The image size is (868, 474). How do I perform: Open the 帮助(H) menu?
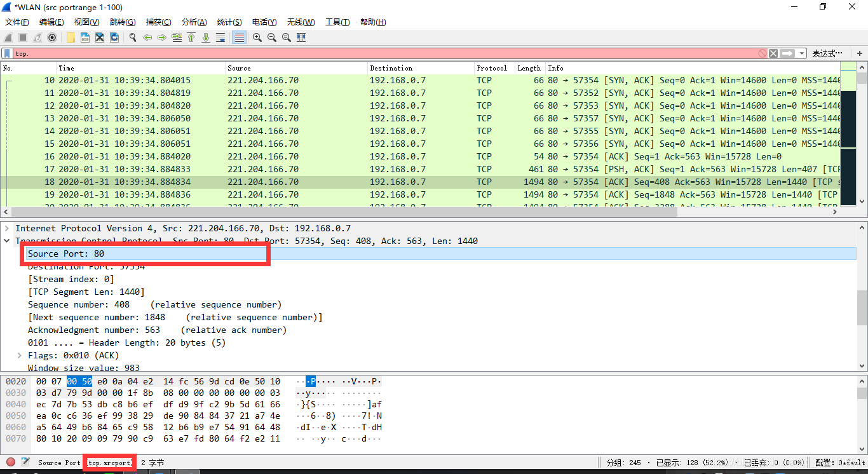coord(373,22)
